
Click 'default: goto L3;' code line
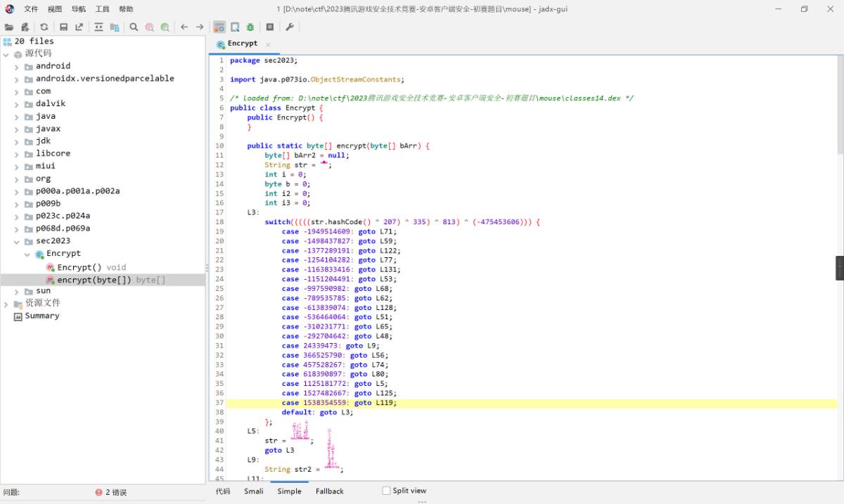(x=318, y=413)
